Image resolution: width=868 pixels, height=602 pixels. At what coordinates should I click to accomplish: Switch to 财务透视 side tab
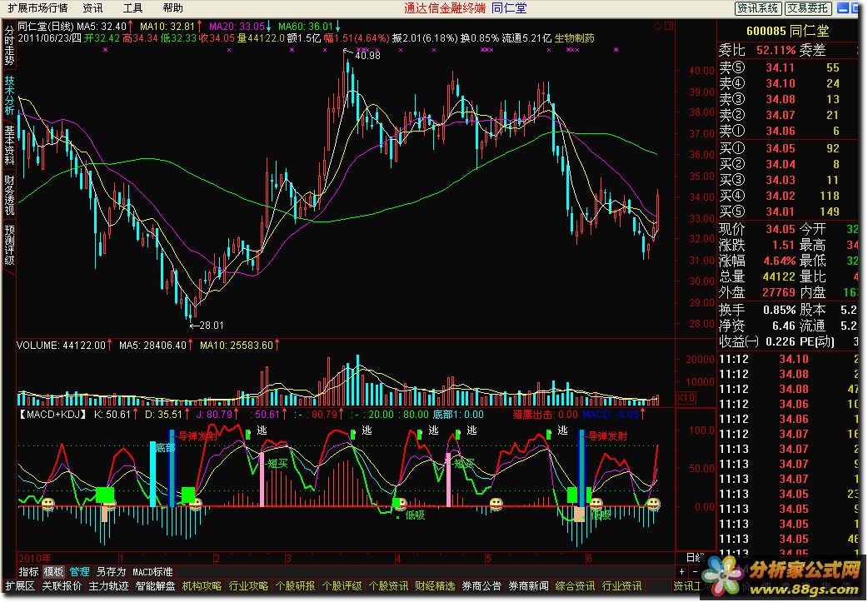[9, 195]
